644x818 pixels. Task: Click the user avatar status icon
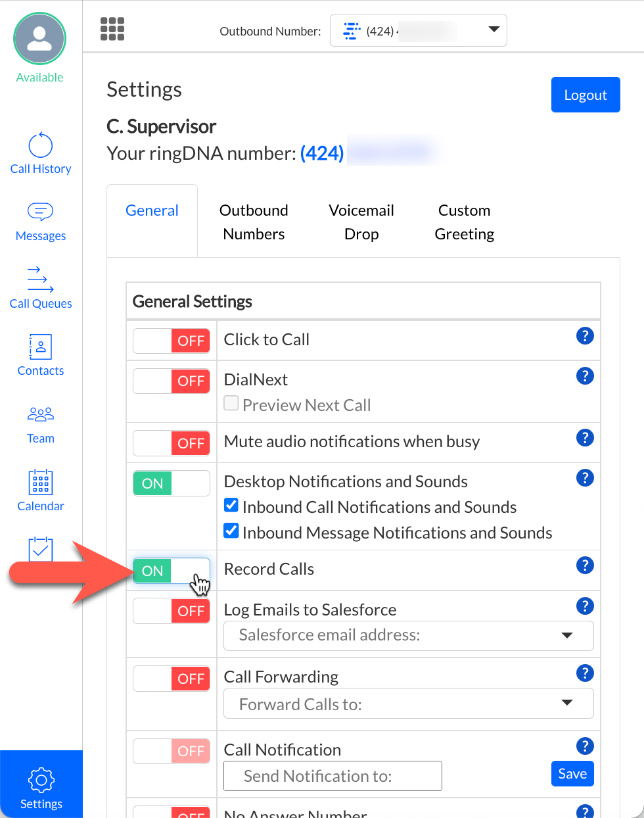point(40,39)
